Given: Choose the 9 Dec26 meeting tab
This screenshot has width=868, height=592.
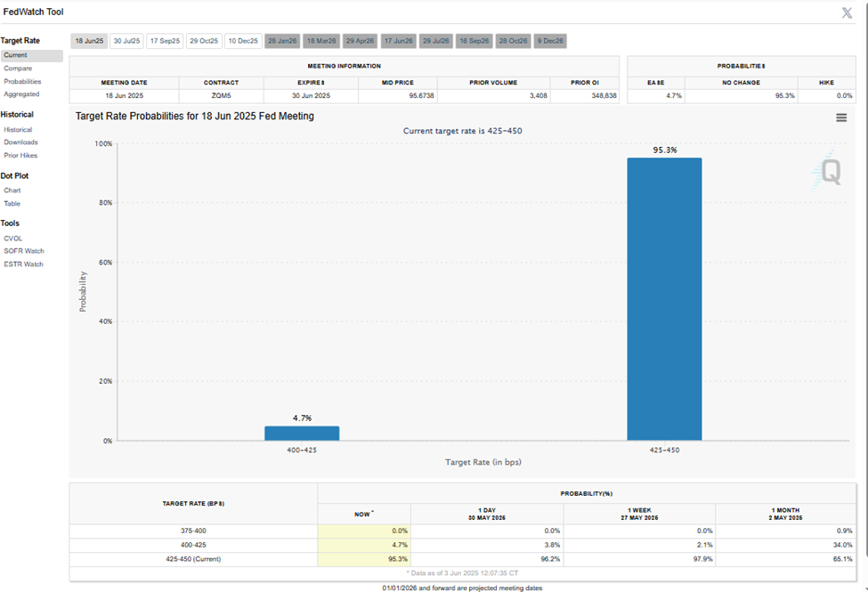Looking at the screenshot, I should click(550, 41).
